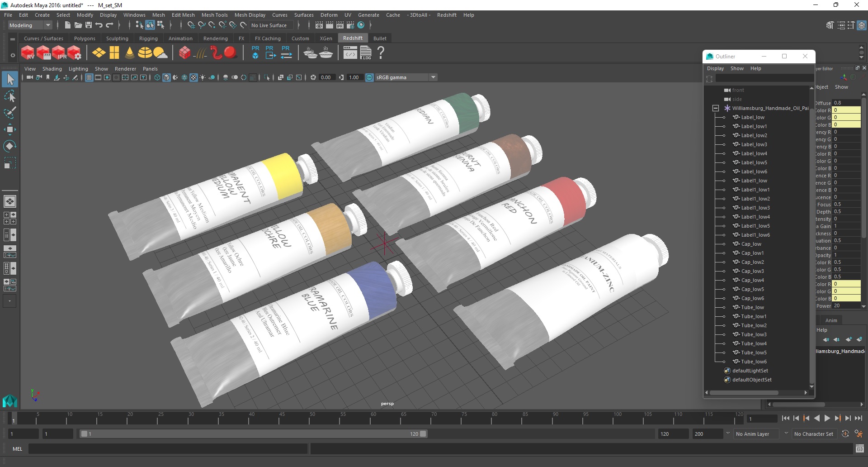
Task: Toggle use all lights in viewport
Action: click(203, 77)
